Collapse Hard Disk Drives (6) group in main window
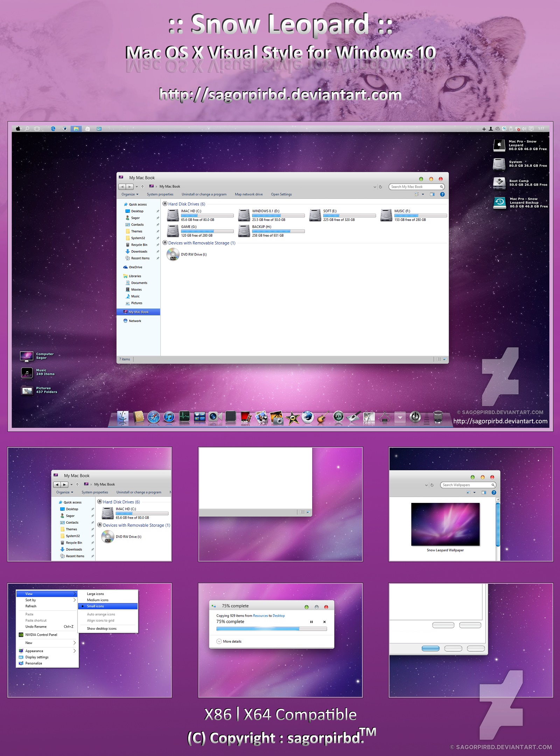560x756 pixels. pyautogui.click(x=165, y=204)
